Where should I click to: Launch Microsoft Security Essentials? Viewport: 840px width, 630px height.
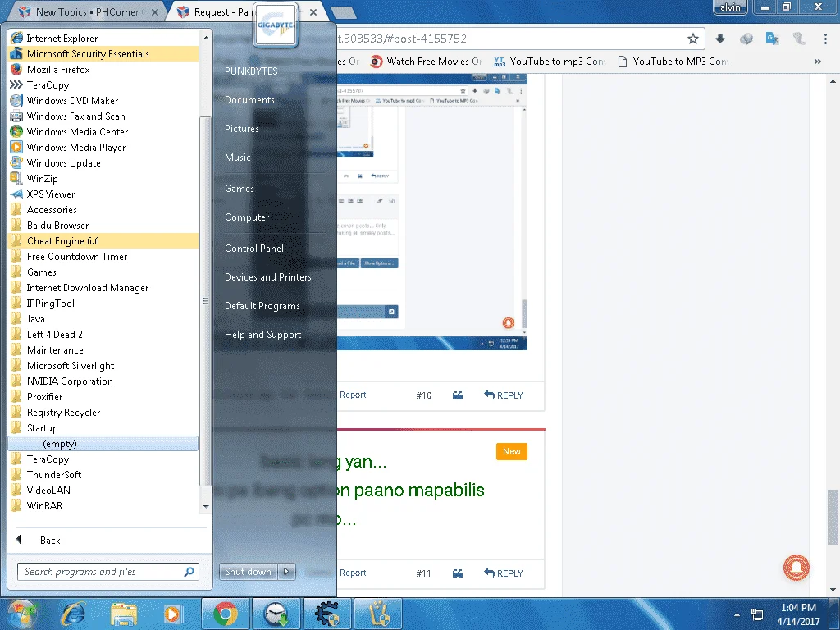pos(103,53)
